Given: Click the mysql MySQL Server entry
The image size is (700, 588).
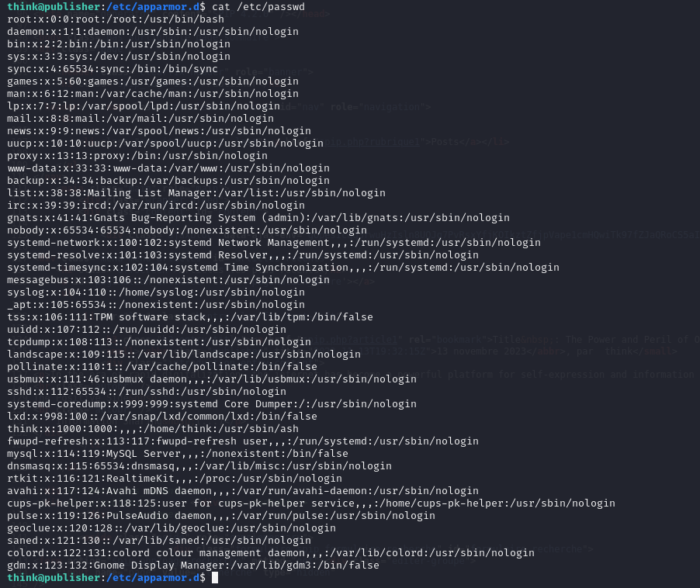Looking at the screenshot, I should (x=178, y=454).
